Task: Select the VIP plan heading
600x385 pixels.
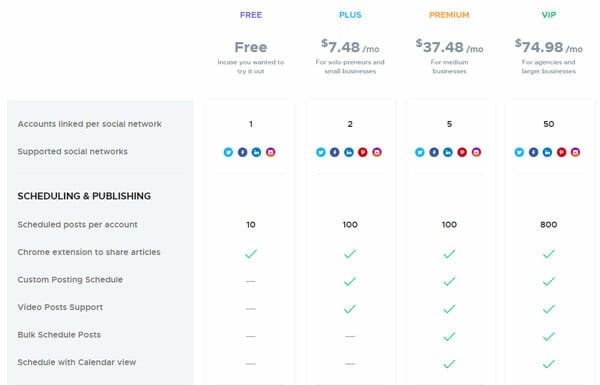Action: pos(549,15)
